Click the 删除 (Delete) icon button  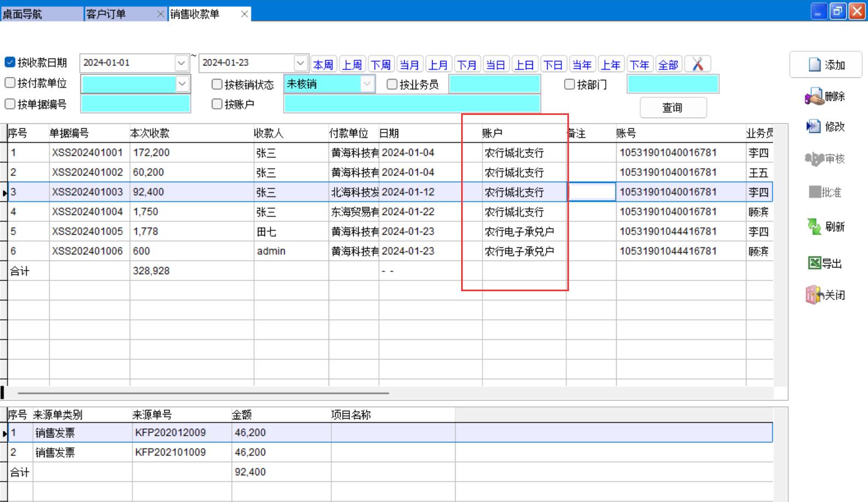tap(814, 97)
